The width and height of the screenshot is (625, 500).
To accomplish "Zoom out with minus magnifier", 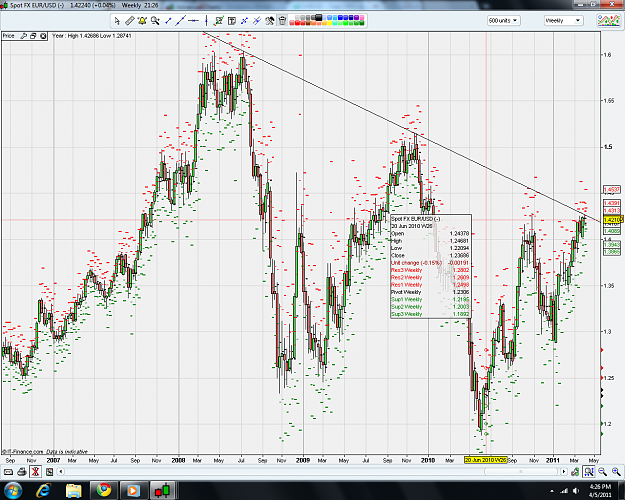I will 602,472.
